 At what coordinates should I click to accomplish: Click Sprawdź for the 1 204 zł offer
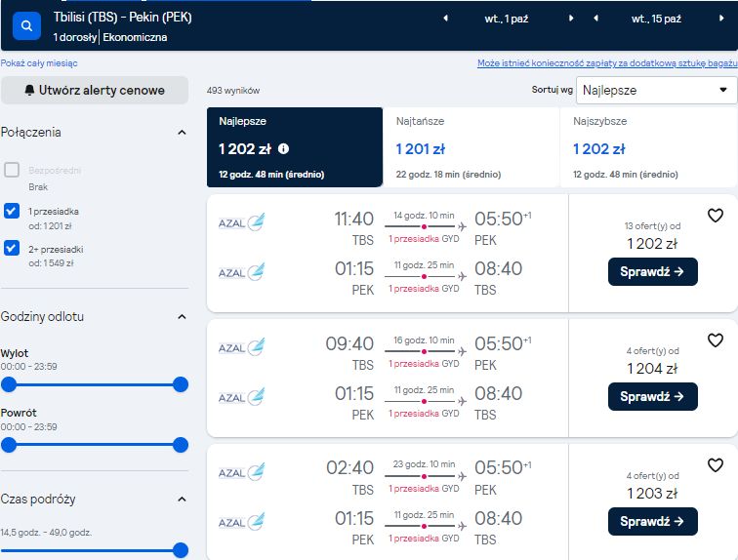[652, 397]
